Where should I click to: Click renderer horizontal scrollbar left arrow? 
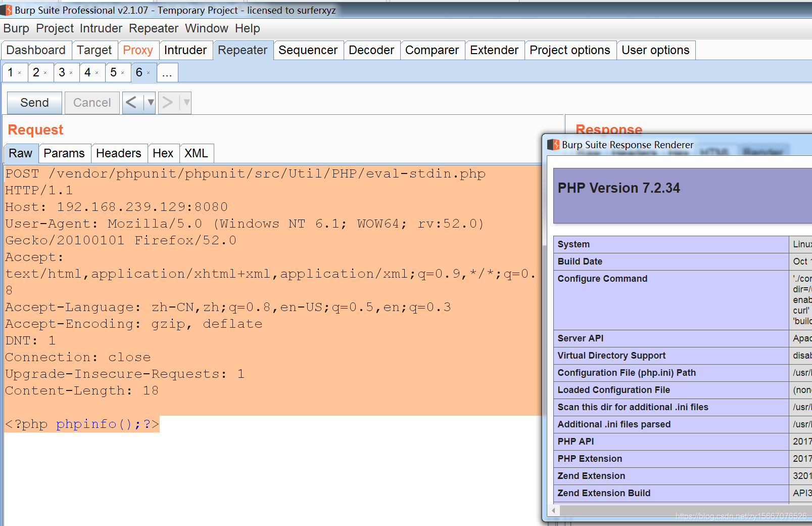pos(554,511)
